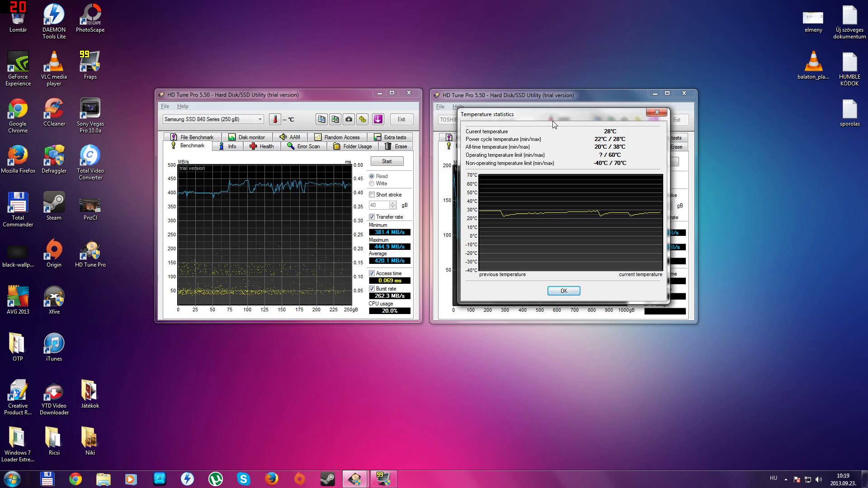This screenshot has width=868, height=488.
Task: Toggle the Transfer rate checkbox
Action: point(372,217)
